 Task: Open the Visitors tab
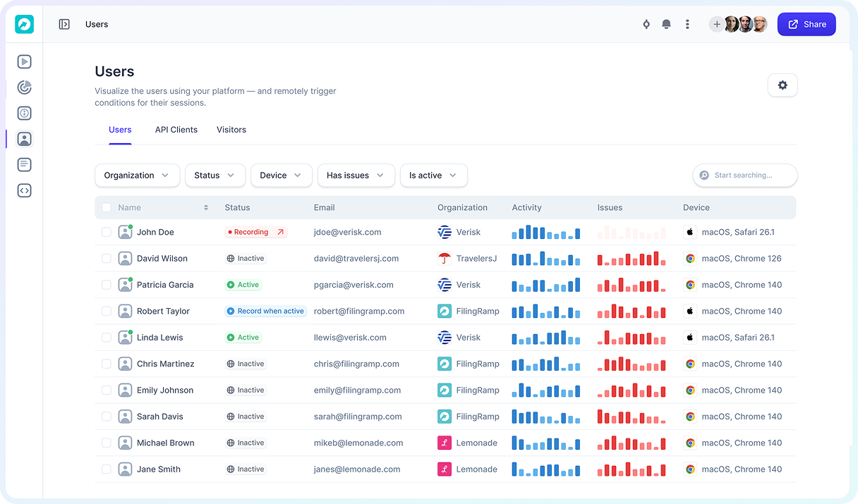pos(231,130)
